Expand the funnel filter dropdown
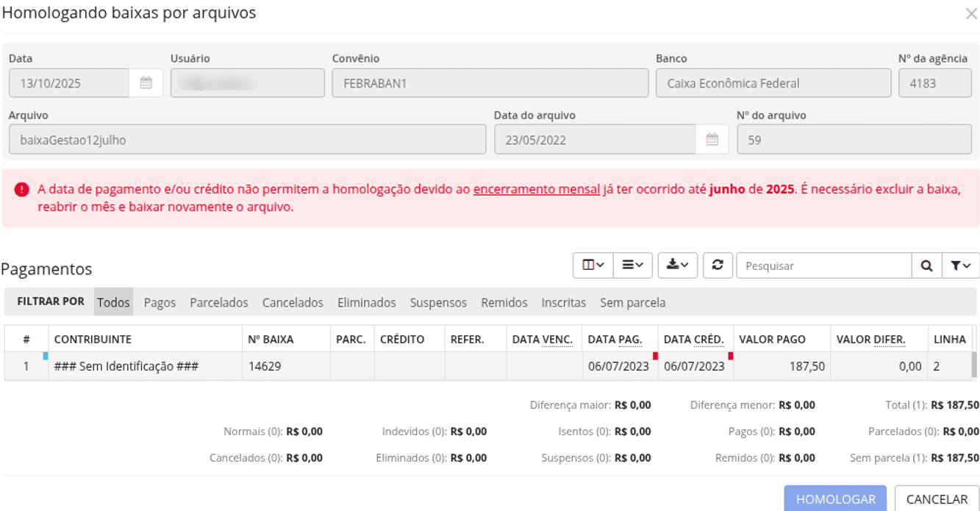 (960, 266)
